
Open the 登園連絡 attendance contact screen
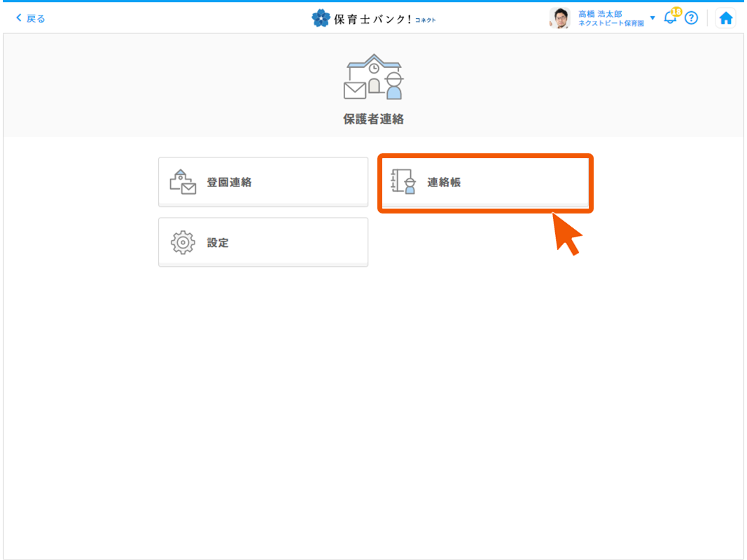click(x=263, y=181)
